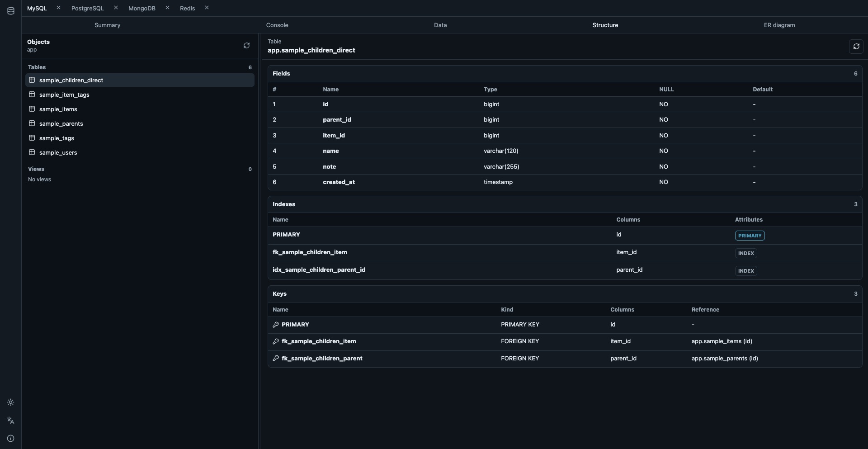
Task: Refresh the Objects list
Action: [x=246, y=46]
